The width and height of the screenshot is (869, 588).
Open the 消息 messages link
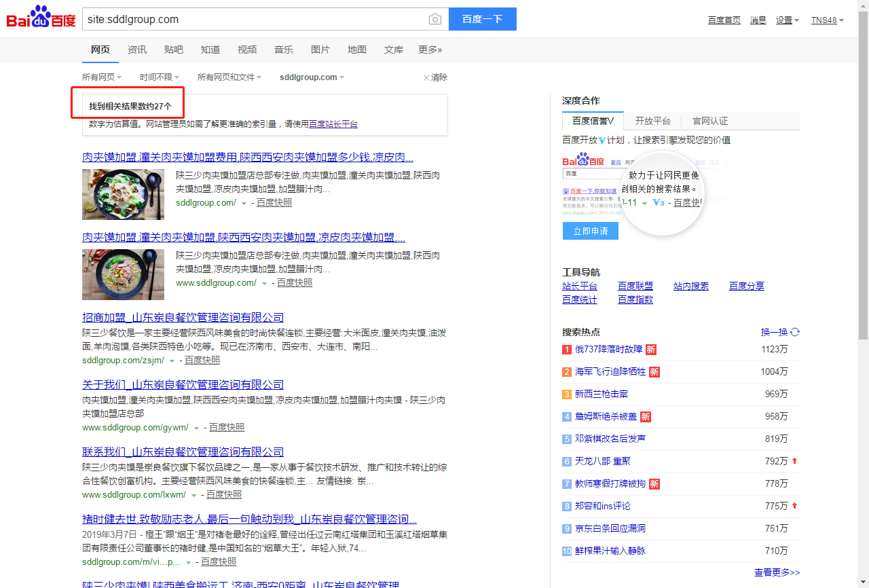pos(758,20)
